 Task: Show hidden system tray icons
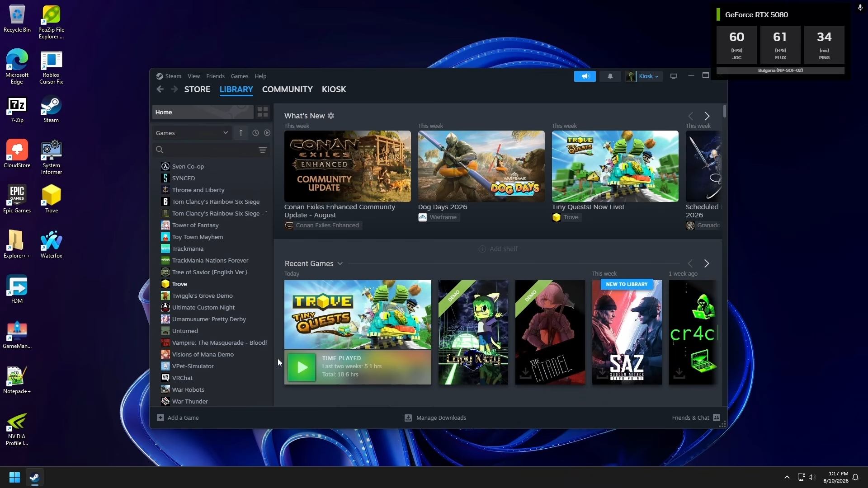pyautogui.click(x=787, y=477)
